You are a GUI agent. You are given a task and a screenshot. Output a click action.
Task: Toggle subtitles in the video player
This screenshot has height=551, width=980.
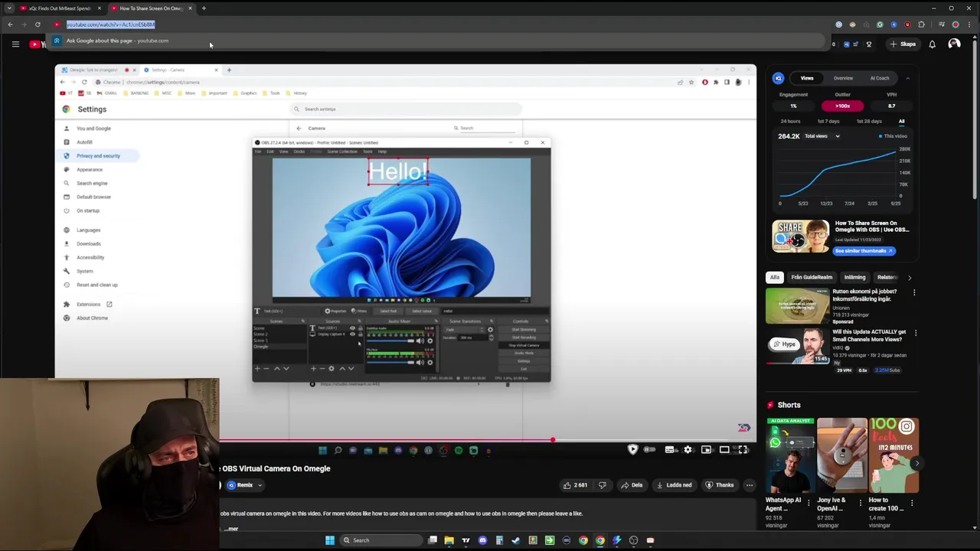point(670,450)
